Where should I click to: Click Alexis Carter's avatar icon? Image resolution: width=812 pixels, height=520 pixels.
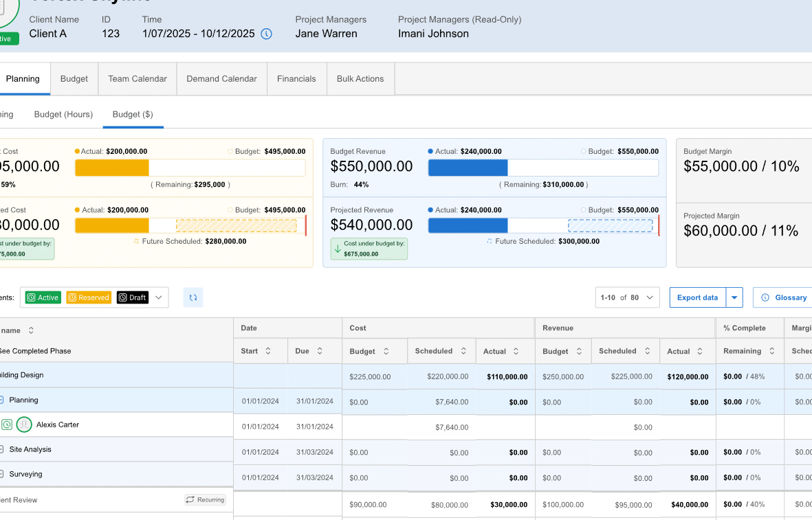click(24, 425)
